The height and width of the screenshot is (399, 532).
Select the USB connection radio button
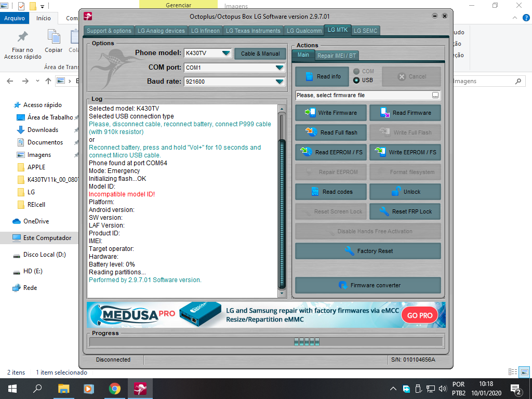click(x=356, y=80)
